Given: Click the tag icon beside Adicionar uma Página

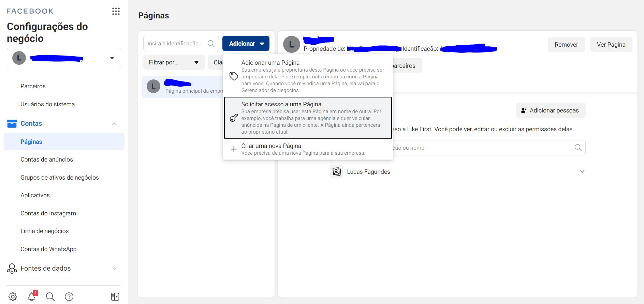Looking at the screenshot, I should click(x=234, y=76).
